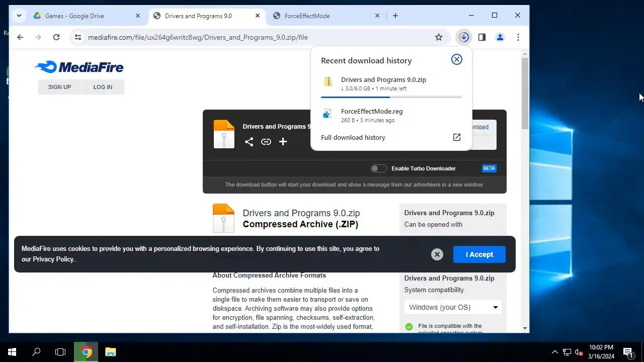
Task: Open the Chrome profile icon
Action: pyautogui.click(x=500, y=37)
